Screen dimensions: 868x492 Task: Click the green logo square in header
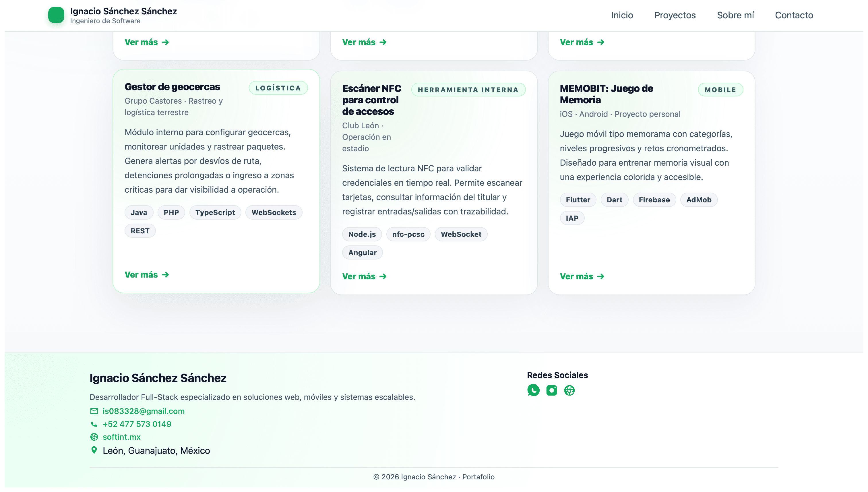pos(56,15)
